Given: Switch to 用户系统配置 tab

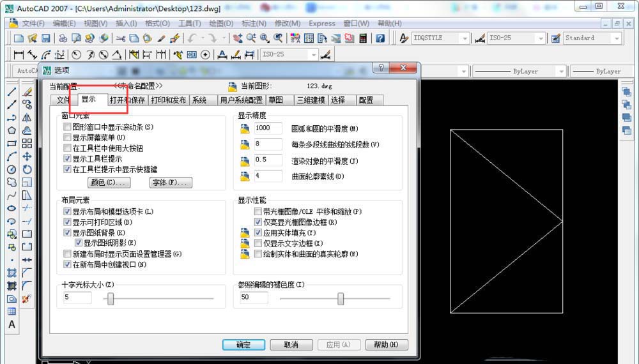Looking at the screenshot, I should tap(242, 100).
